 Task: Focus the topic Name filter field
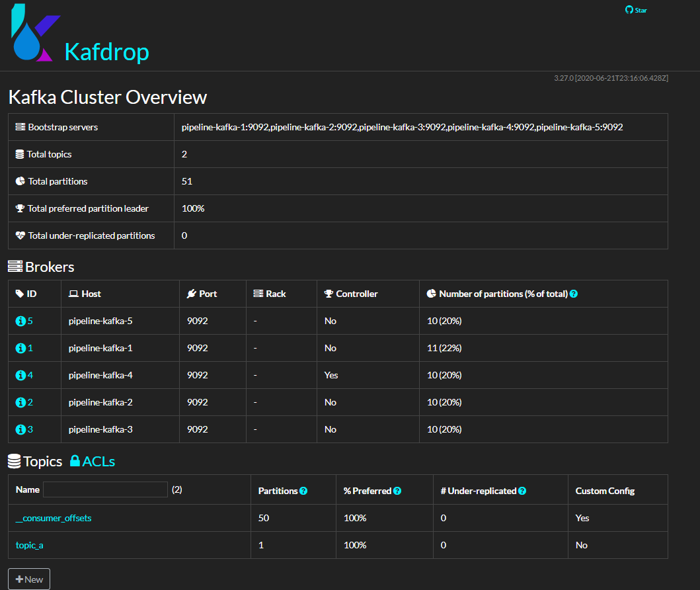(x=105, y=489)
